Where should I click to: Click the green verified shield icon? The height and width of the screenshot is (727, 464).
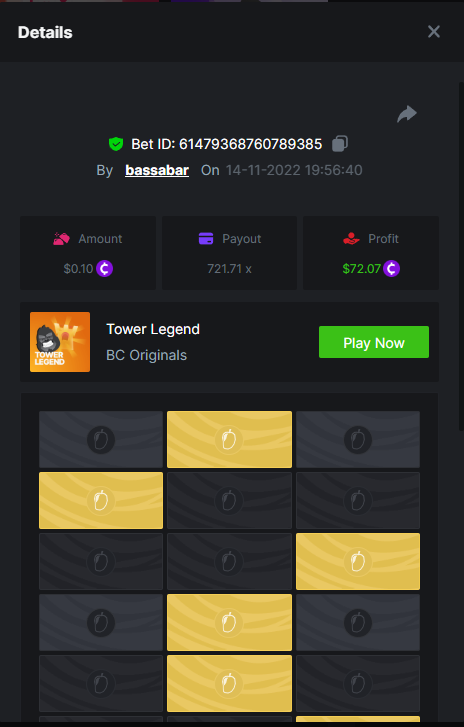coord(116,144)
